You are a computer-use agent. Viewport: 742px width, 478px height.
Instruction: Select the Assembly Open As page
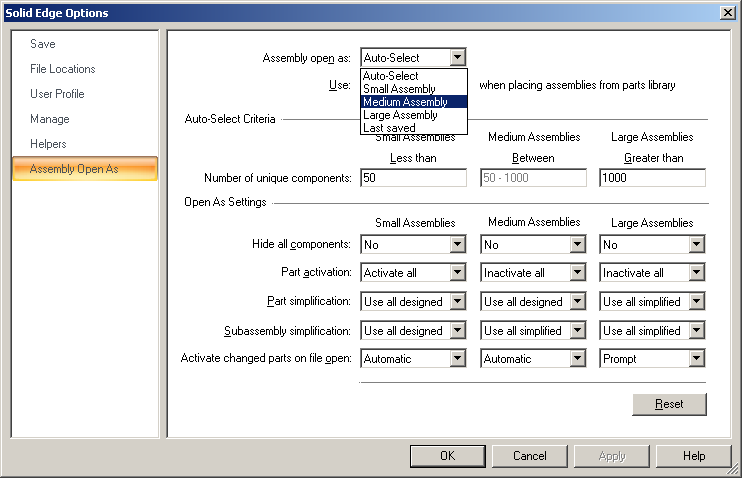pyautogui.click(x=85, y=169)
